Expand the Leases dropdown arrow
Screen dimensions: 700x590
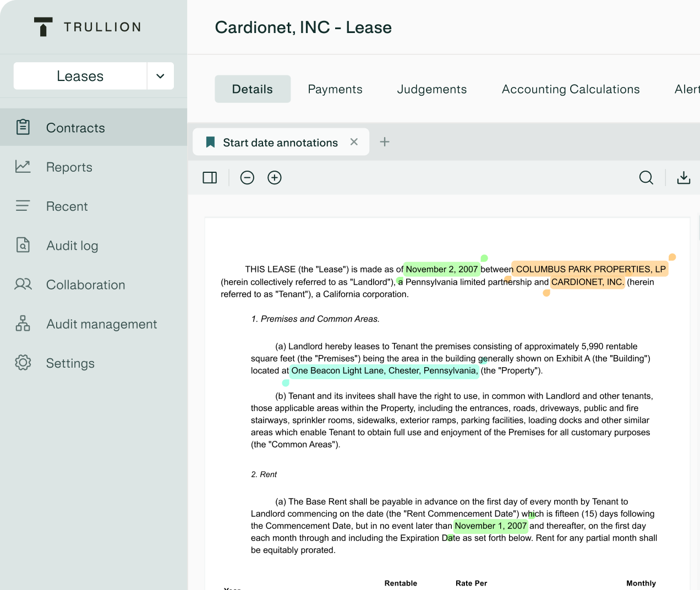pyautogui.click(x=160, y=76)
